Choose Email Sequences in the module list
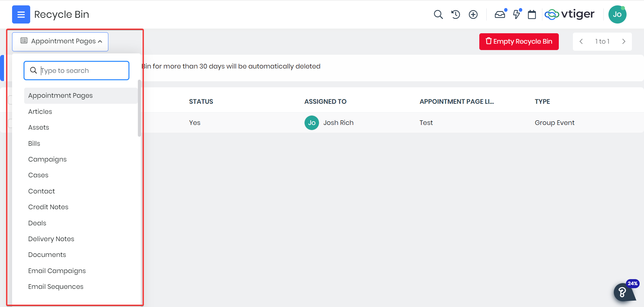 click(x=56, y=287)
